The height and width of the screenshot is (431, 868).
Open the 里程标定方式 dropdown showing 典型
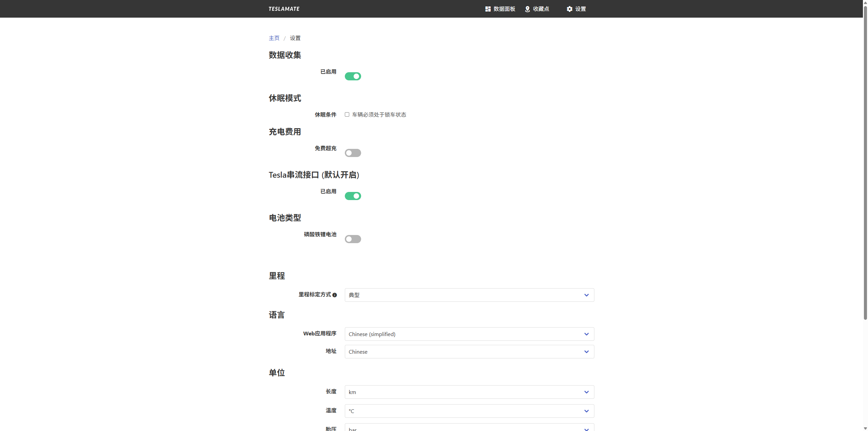(469, 295)
